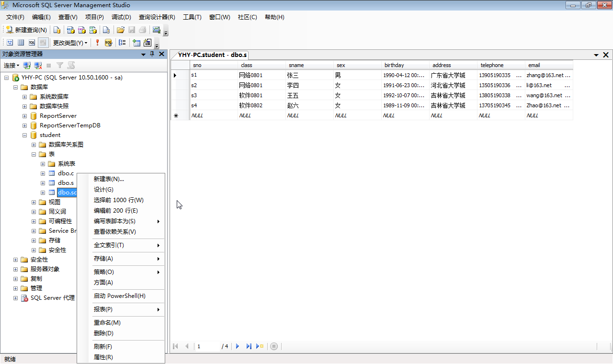613x364 pixels.
Task: Click the red exclamation Execute SQL icon
Action: [x=97, y=43]
